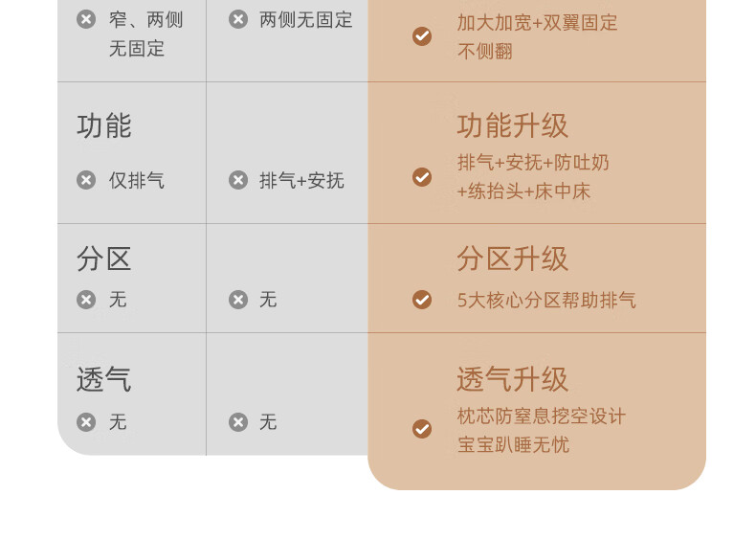
Task: Click the gray 透气 row heading
Action: (x=104, y=379)
